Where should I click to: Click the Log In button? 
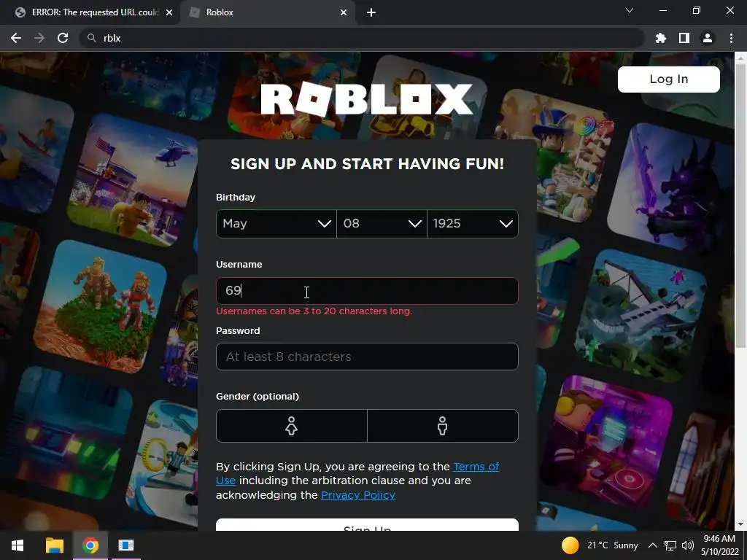point(668,79)
